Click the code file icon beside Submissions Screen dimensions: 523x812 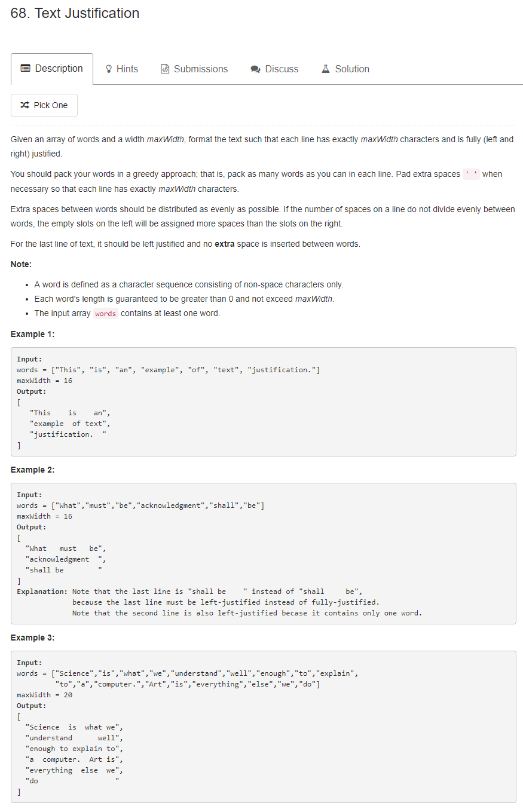[166, 69]
